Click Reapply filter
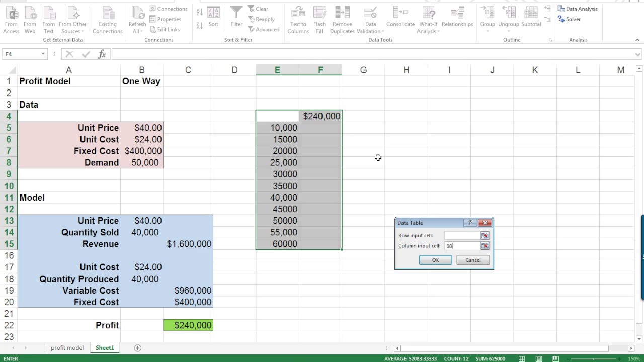Image resolution: width=644 pixels, height=362 pixels. [x=261, y=19]
